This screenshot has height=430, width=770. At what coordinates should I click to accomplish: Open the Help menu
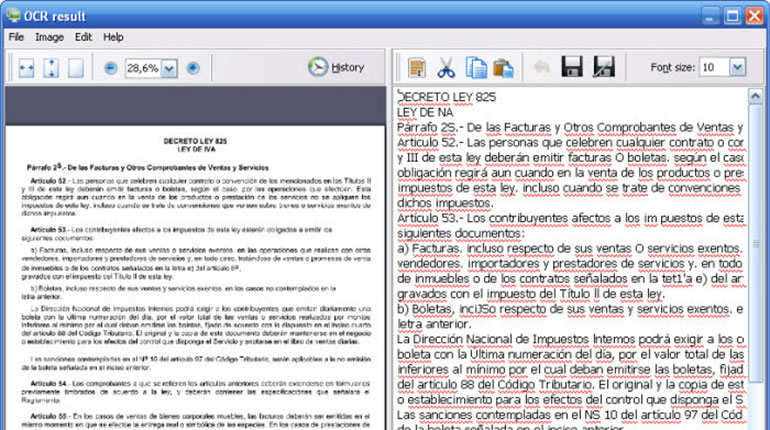coord(113,37)
